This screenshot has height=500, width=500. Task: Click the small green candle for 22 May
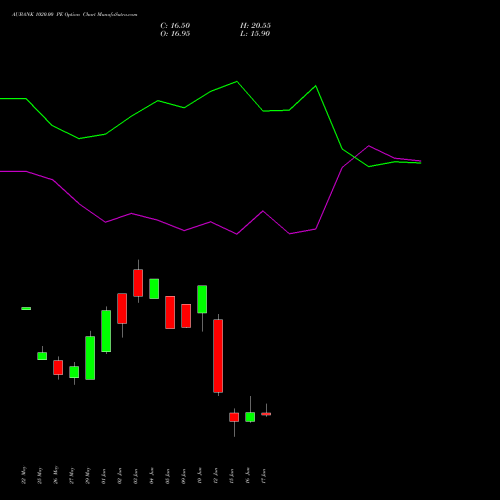coord(26,308)
